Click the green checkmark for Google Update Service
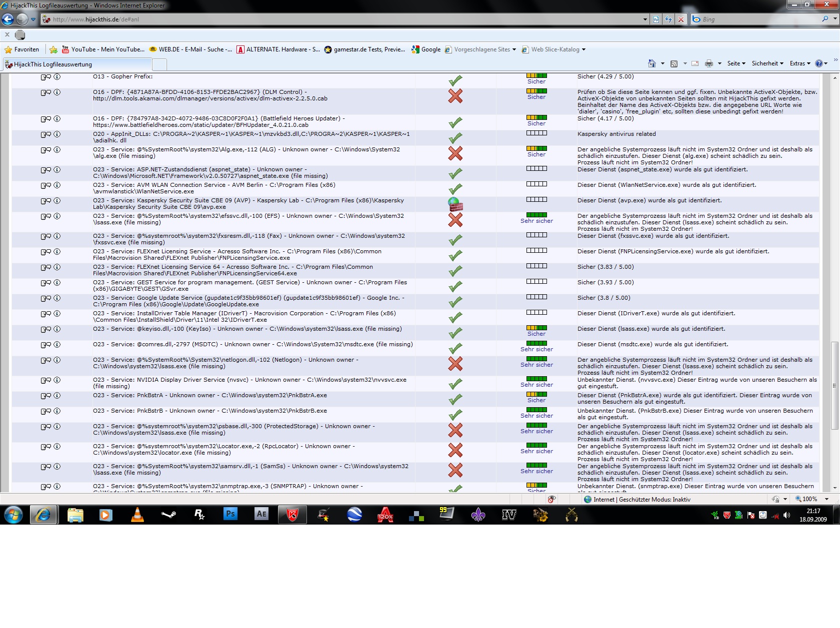This screenshot has height=628, width=840. 455,302
